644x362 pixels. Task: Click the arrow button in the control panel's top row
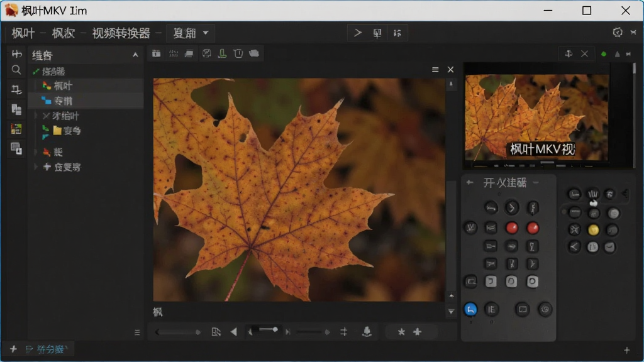[x=512, y=207]
